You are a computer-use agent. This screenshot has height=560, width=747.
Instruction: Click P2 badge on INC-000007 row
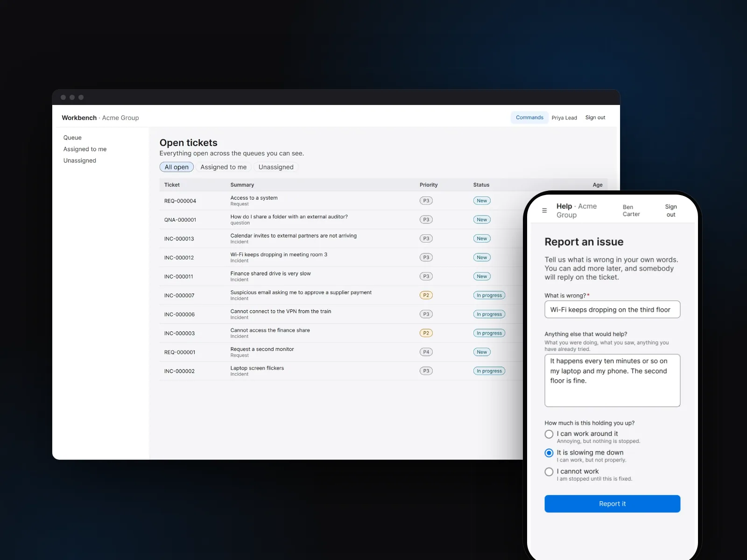coord(426,295)
